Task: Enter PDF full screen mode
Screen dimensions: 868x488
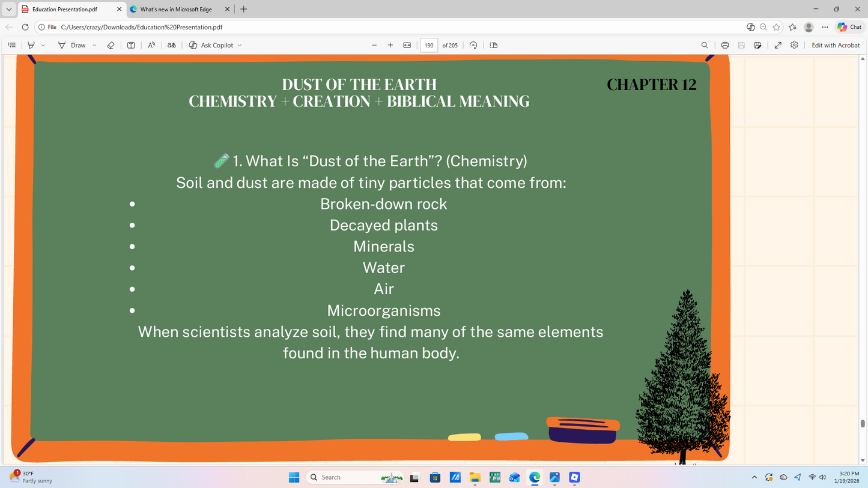Action: click(778, 45)
